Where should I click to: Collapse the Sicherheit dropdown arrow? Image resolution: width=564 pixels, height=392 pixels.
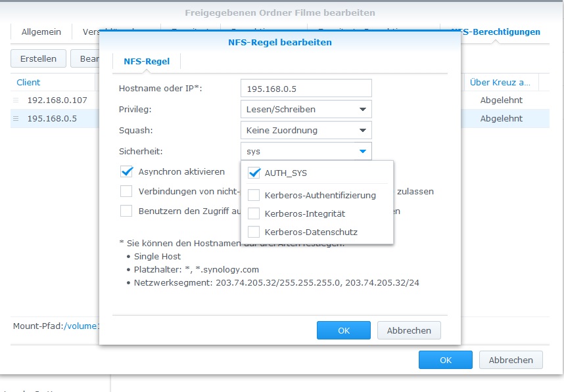click(362, 151)
